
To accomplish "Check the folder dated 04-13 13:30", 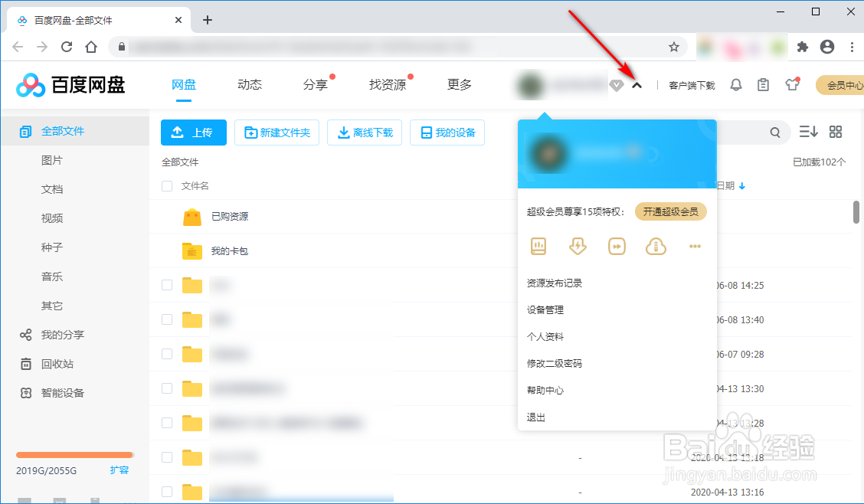I will [167, 388].
